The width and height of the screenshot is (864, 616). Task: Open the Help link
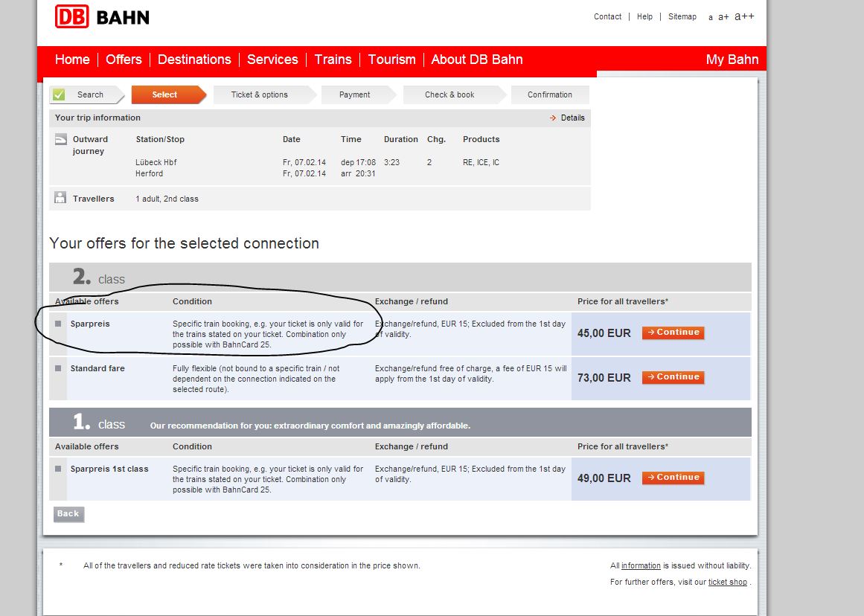point(644,17)
